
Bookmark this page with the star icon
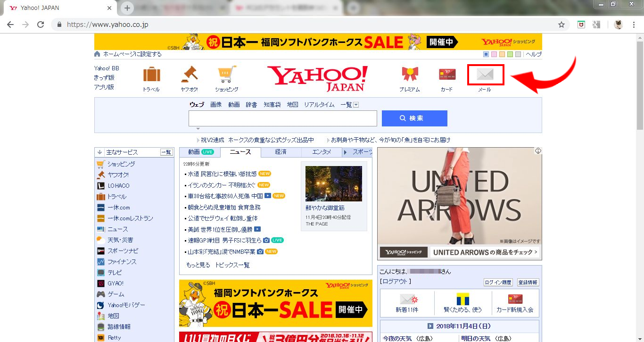(x=561, y=25)
